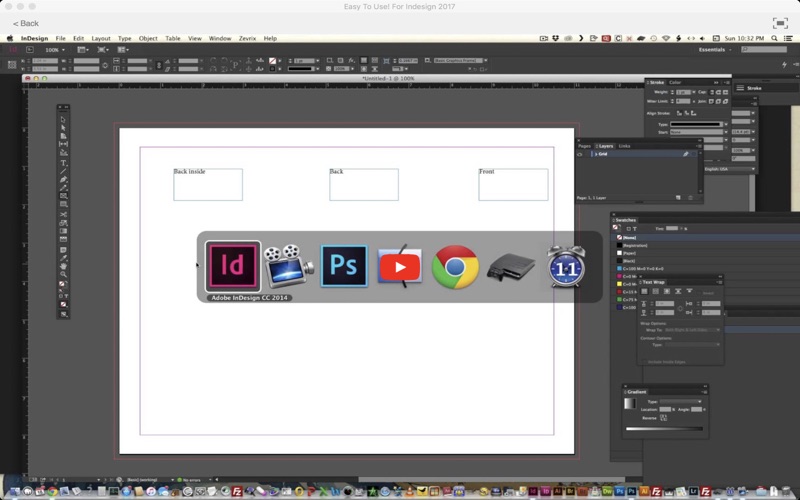Open the View Options dropdown in application bar
Viewport: 800px width, 500px height.
coord(81,50)
